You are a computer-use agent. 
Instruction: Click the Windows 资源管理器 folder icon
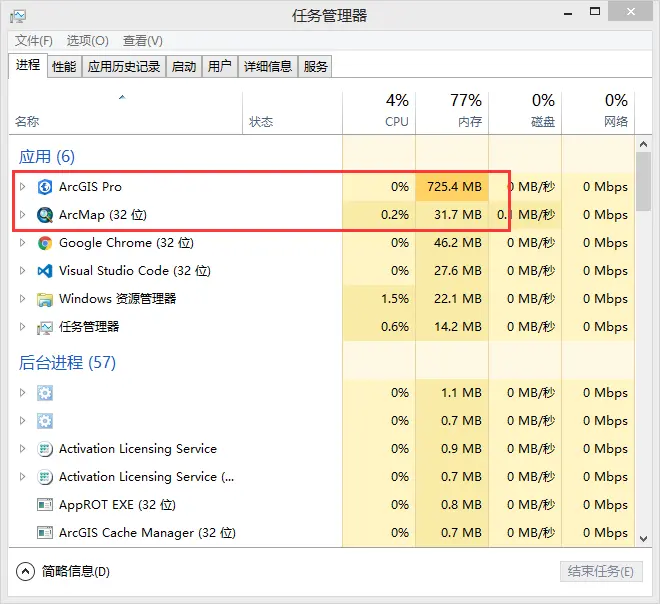click(45, 299)
